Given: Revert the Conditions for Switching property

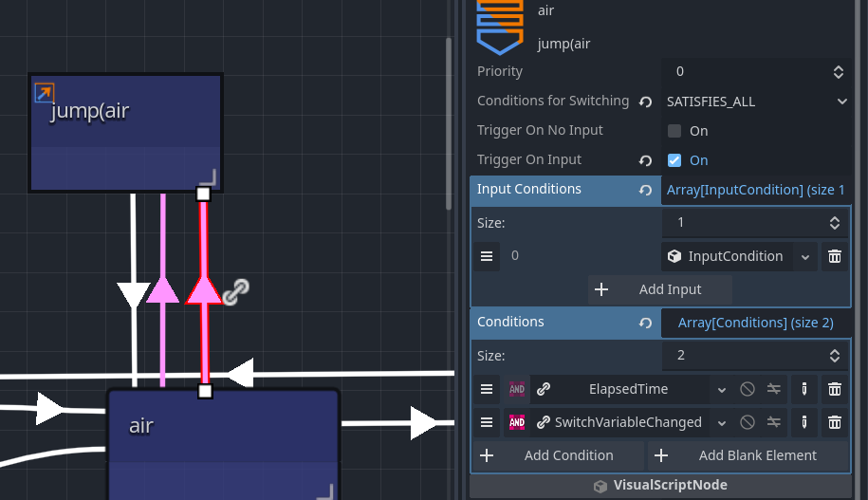Looking at the screenshot, I should (646, 102).
